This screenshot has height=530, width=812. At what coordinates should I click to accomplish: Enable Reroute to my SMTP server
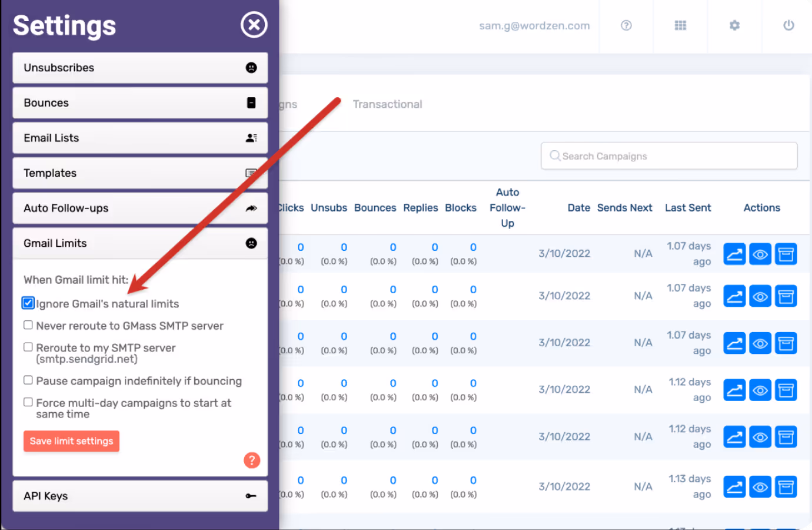(28, 347)
